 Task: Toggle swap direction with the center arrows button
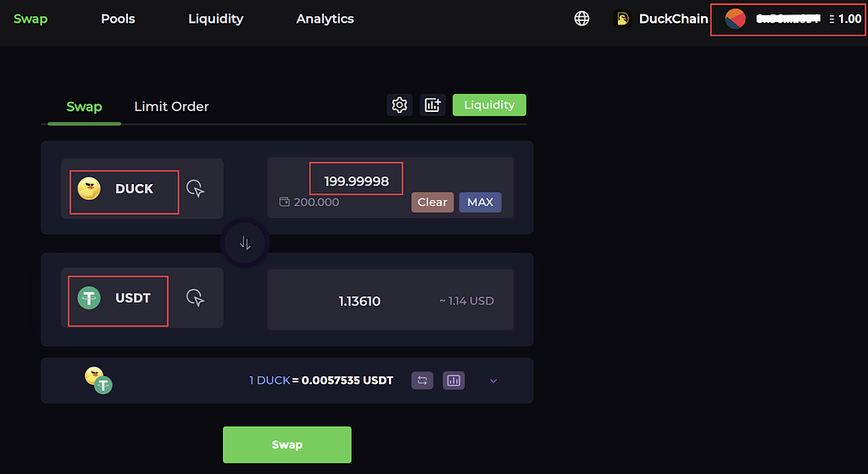click(x=245, y=243)
